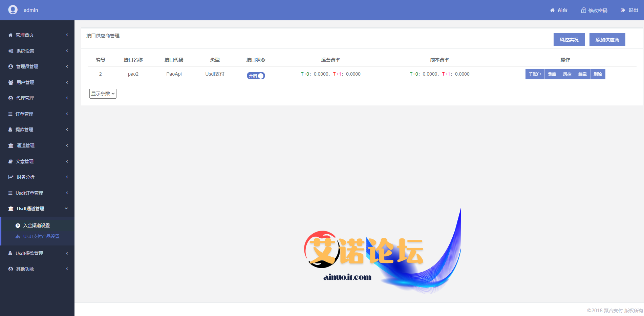Click the Usdt支付 type cell
This screenshot has width=644, height=316.
click(215, 74)
